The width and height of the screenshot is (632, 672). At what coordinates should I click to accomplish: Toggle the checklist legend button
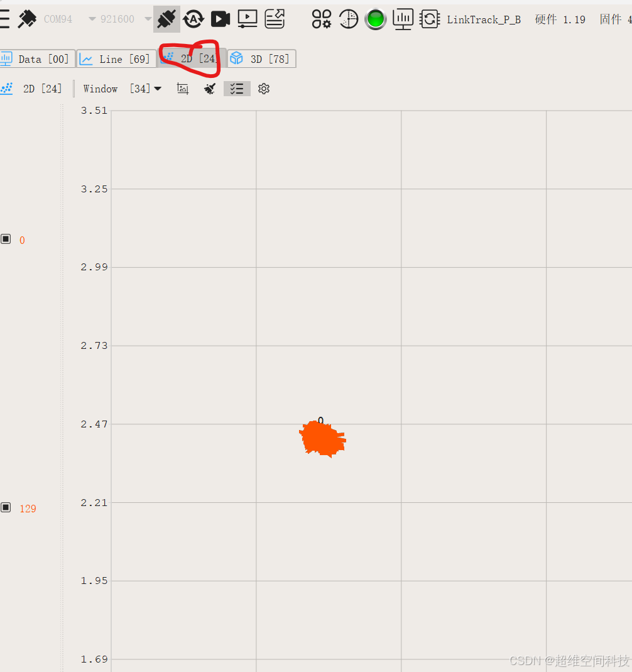pyautogui.click(x=237, y=89)
